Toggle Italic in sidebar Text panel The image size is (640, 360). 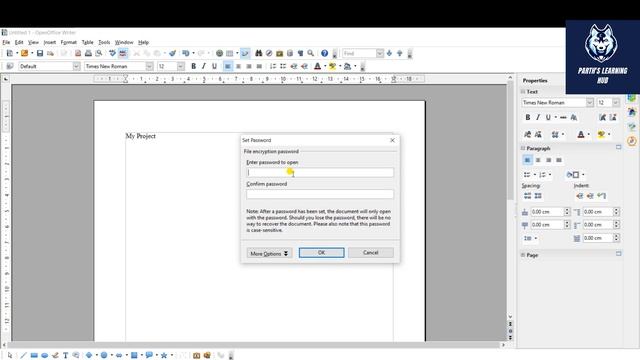tap(538, 118)
